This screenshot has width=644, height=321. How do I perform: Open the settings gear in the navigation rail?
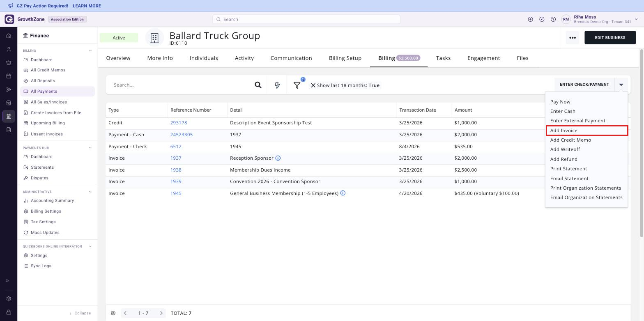9,299
